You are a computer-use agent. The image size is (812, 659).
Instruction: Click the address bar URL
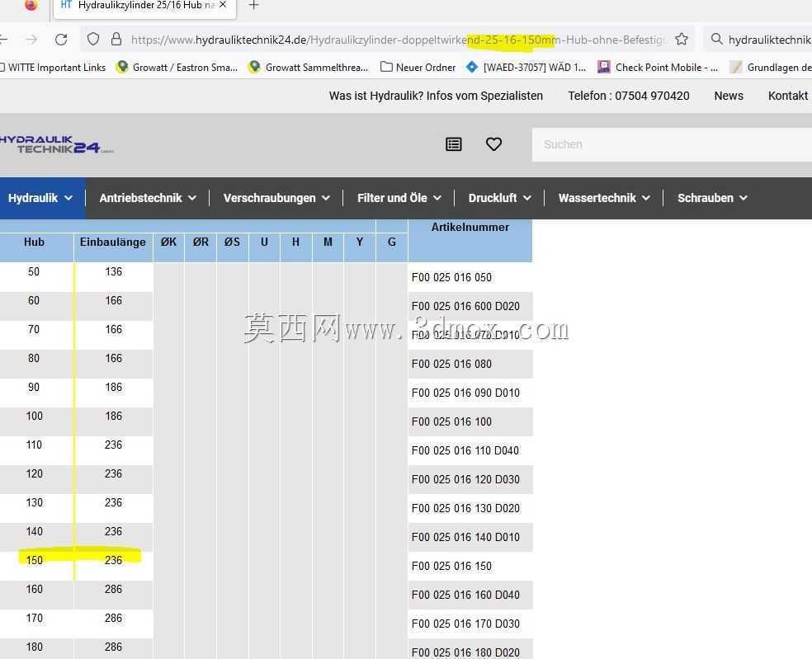click(x=398, y=40)
